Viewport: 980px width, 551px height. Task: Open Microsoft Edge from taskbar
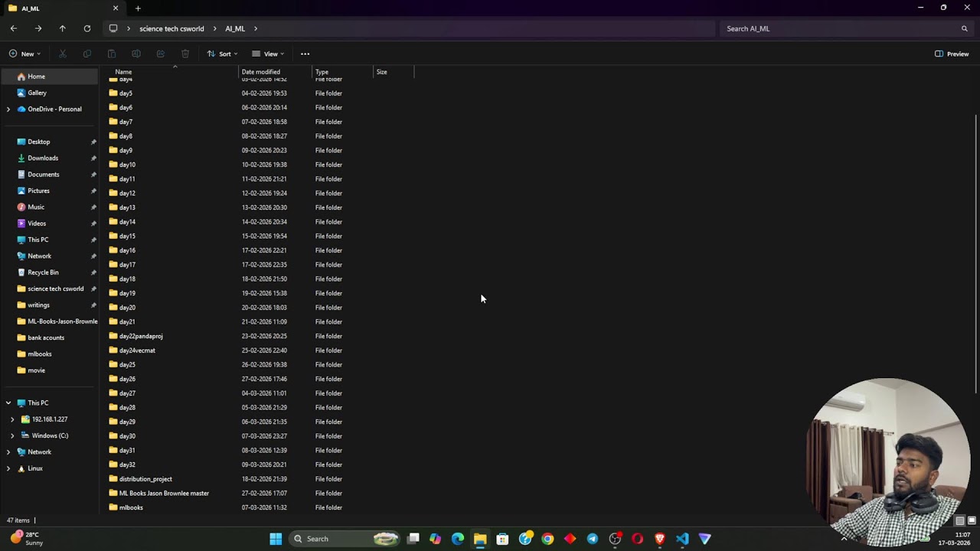click(458, 539)
